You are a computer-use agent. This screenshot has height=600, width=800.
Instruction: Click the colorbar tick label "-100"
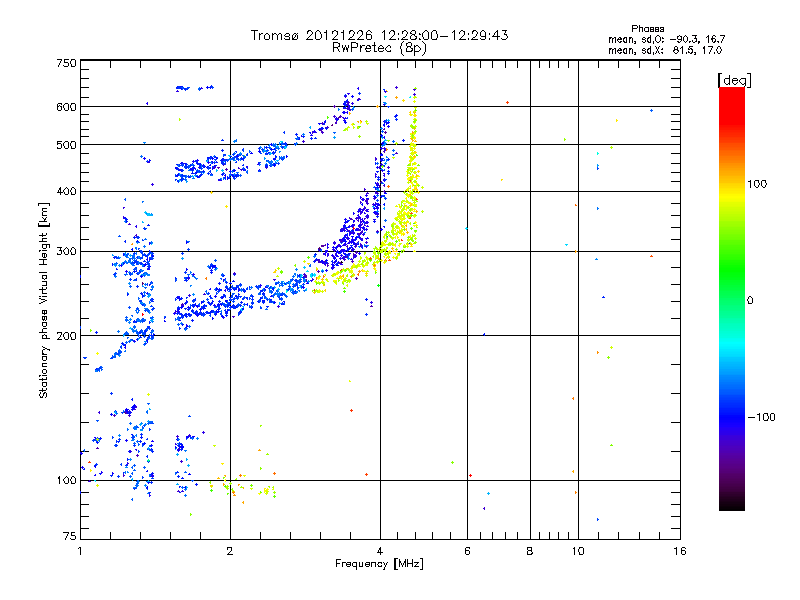click(761, 417)
